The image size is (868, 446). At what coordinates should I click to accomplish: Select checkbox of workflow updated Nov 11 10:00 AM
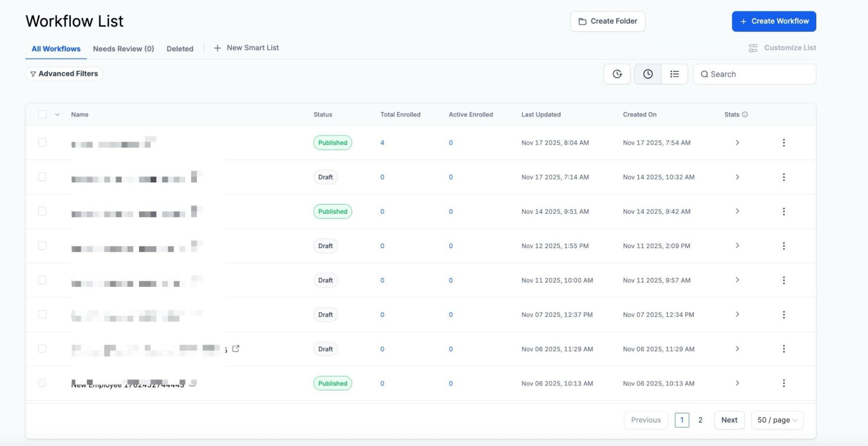click(42, 280)
